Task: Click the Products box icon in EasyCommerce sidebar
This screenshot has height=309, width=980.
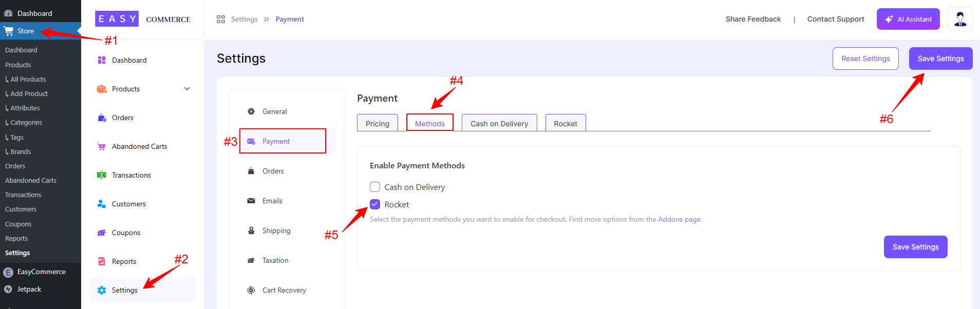Action: pos(102,89)
